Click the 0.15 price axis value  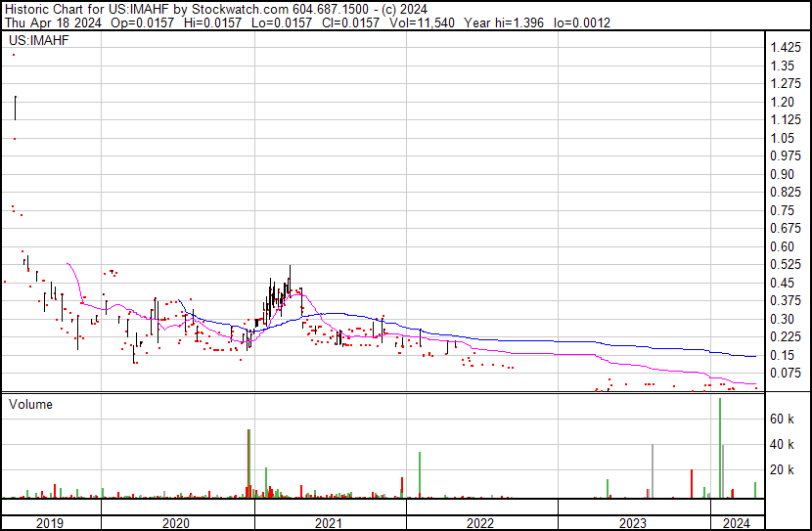(782, 356)
